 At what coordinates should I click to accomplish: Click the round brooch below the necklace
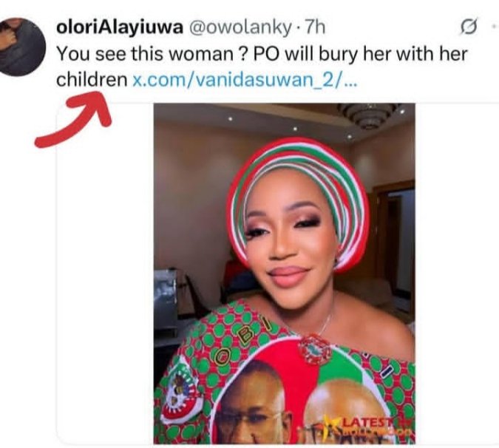[x=316, y=347]
